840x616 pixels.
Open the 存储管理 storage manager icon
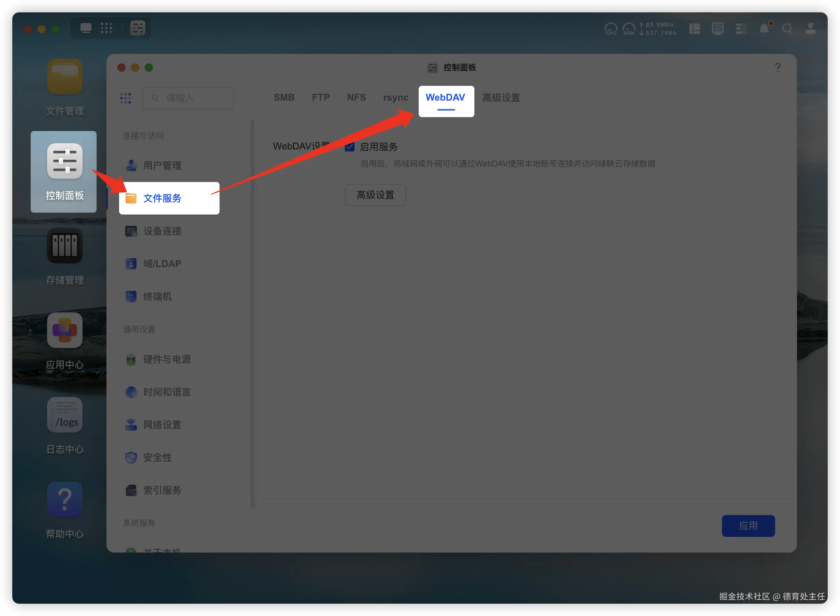pyautogui.click(x=64, y=246)
